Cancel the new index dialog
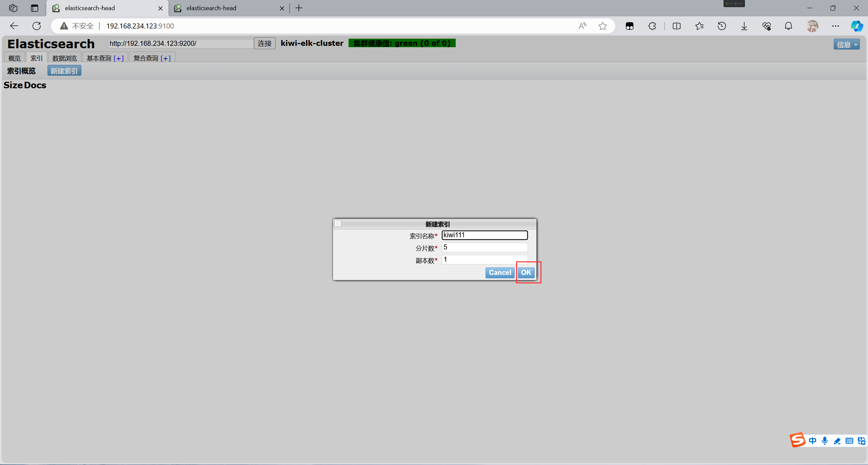This screenshot has height=465, width=868. click(x=500, y=273)
